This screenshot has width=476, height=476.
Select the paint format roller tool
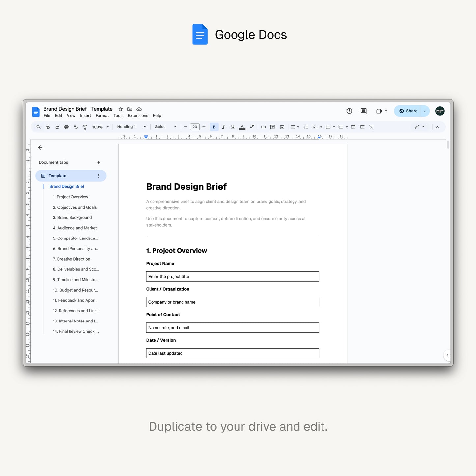(x=85, y=127)
